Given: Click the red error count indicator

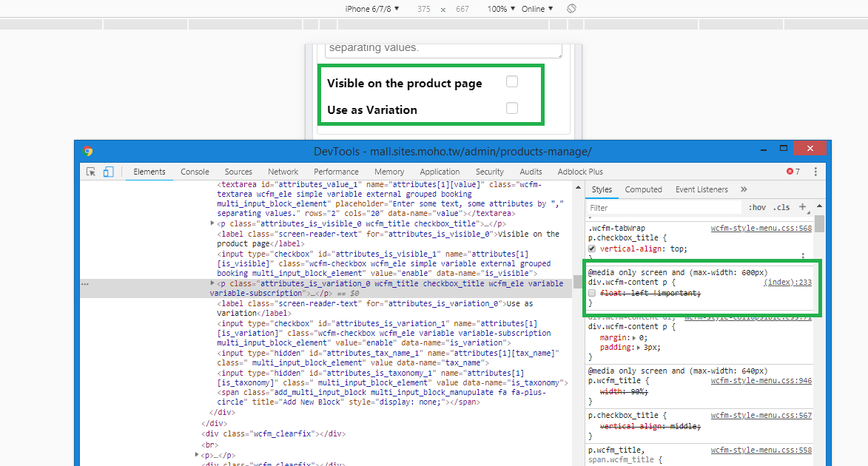Looking at the screenshot, I should [x=793, y=172].
